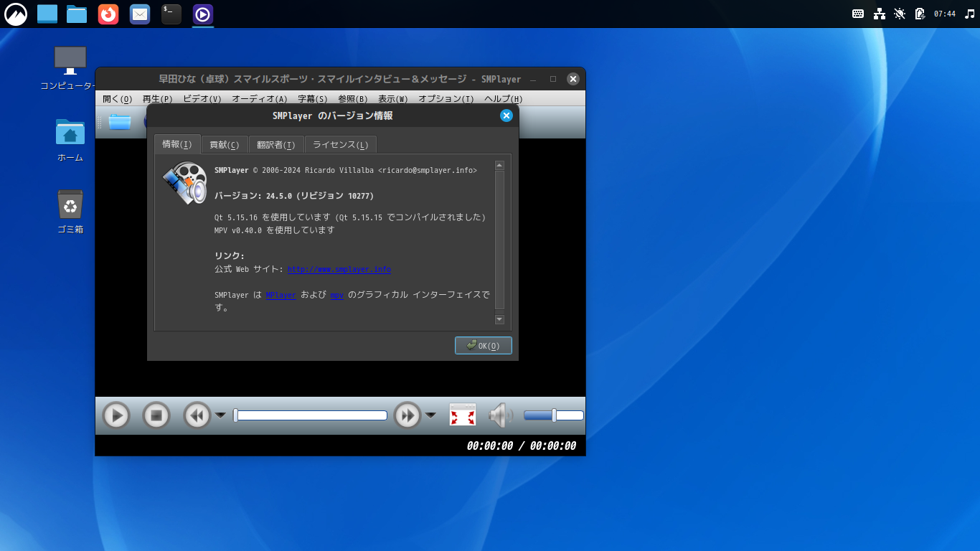Click inside the seek bar
This screenshot has height=551, width=980.
coord(311,415)
